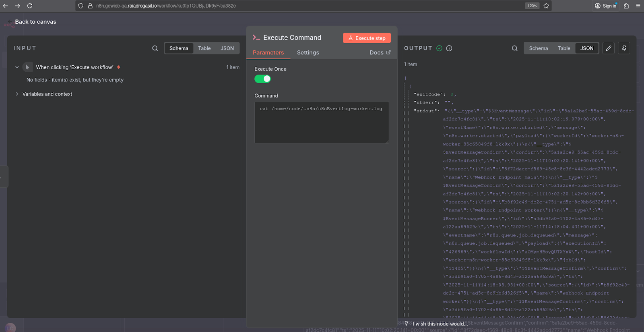Open the Docs link

[x=380, y=53]
